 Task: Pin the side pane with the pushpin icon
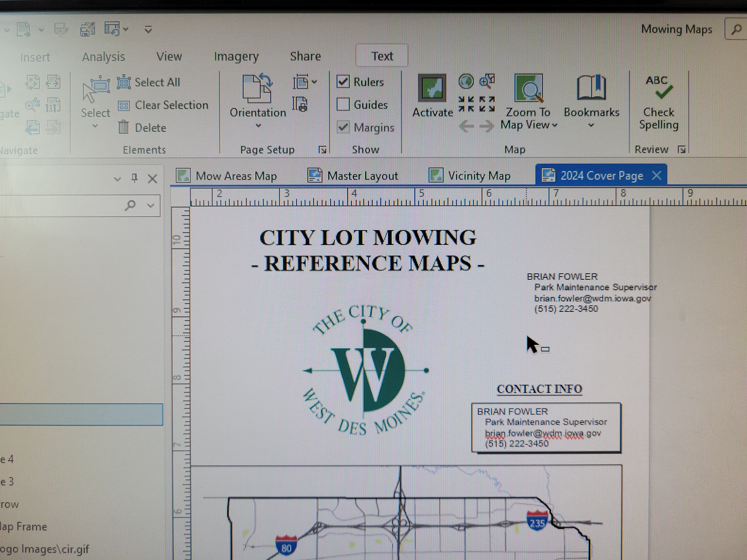pyautogui.click(x=134, y=178)
